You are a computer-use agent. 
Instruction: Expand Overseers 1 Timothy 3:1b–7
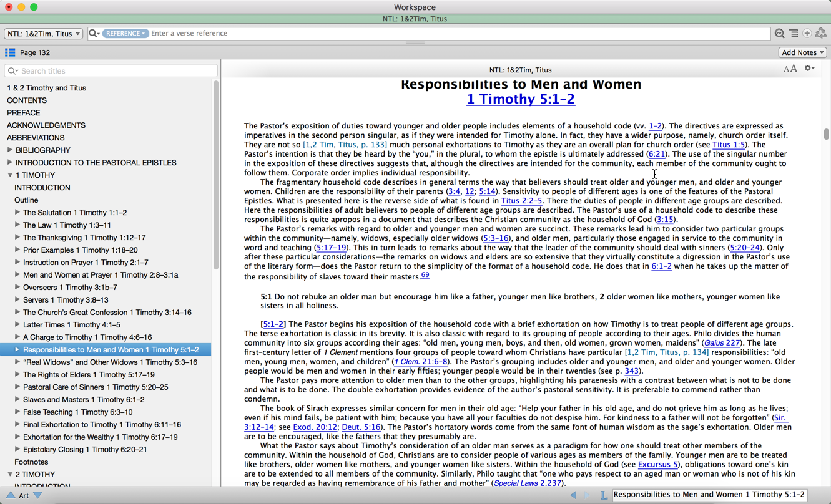(17, 287)
